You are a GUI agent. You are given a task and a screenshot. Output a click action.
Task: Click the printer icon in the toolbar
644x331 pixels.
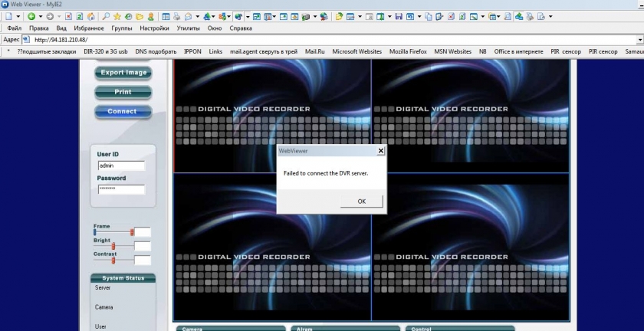click(176, 16)
